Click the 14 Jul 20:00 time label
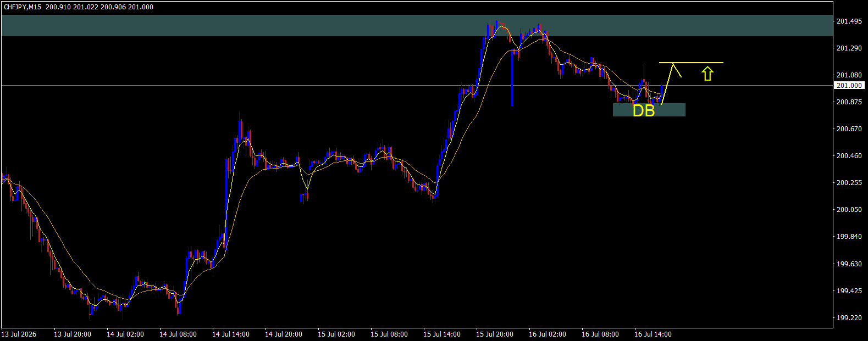The height and width of the screenshot is (341, 868). (284, 334)
